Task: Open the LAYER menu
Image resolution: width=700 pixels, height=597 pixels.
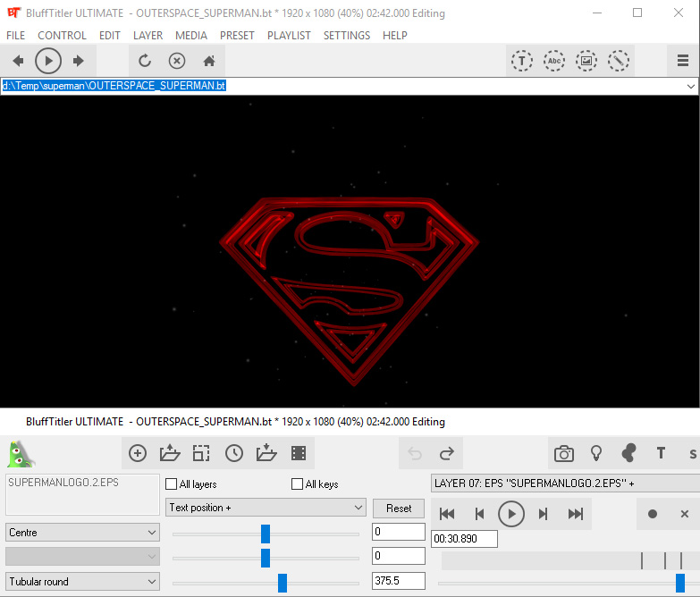Action: click(148, 35)
